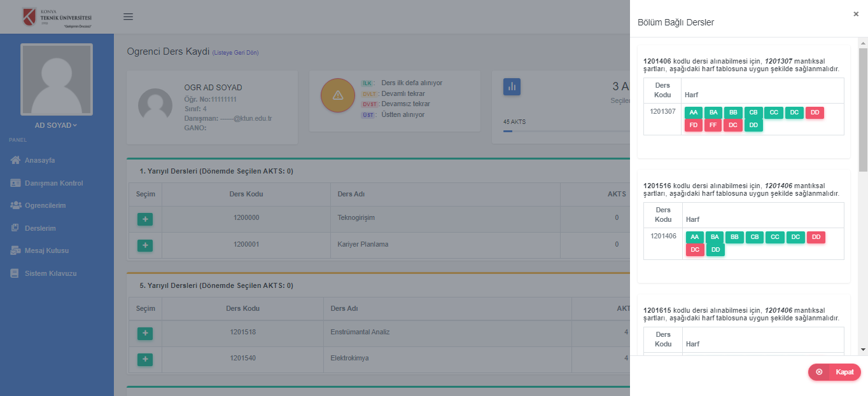This screenshot has width=868, height=396.
Task: Select Kariyer Planlama using its plus button
Action: pos(145,245)
